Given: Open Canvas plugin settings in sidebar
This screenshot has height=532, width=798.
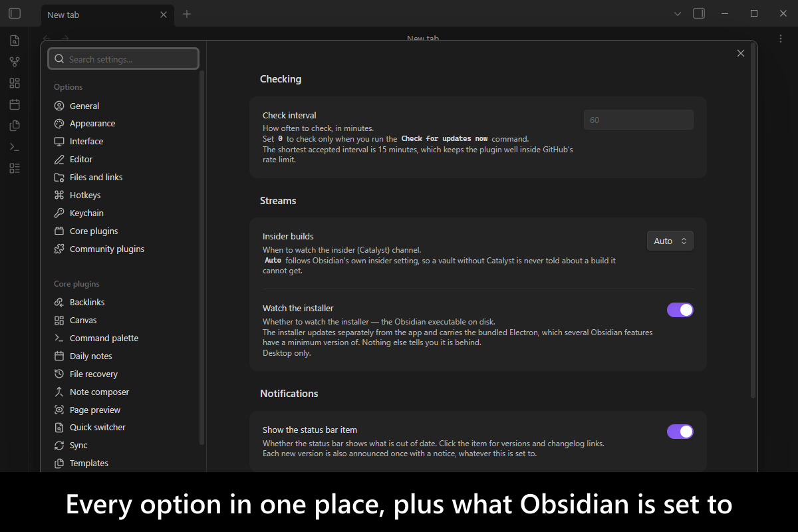Looking at the screenshot, I should click(123, 321).
